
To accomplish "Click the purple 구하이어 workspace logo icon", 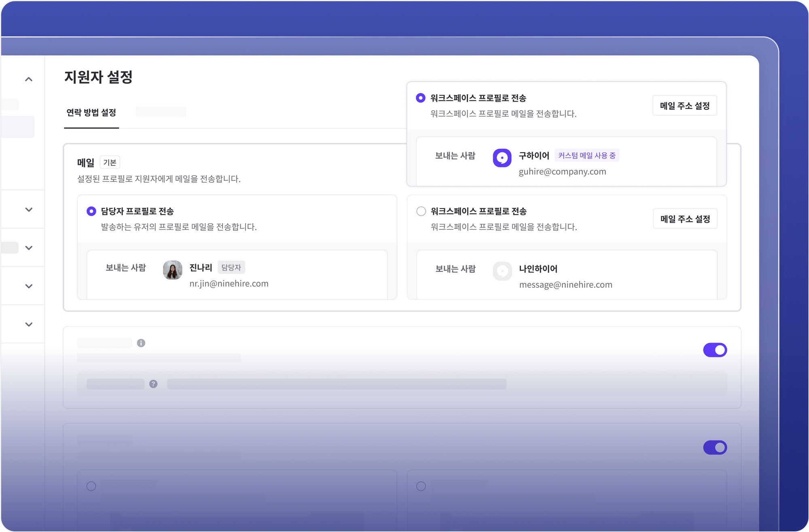I will [502, 158].
